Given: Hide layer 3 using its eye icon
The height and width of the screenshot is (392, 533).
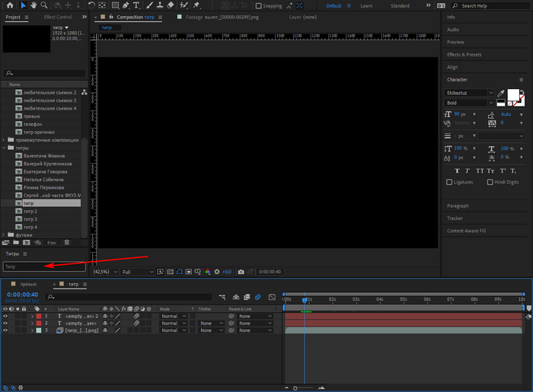Looking at the screenshot, I should [x=5, y=330].
